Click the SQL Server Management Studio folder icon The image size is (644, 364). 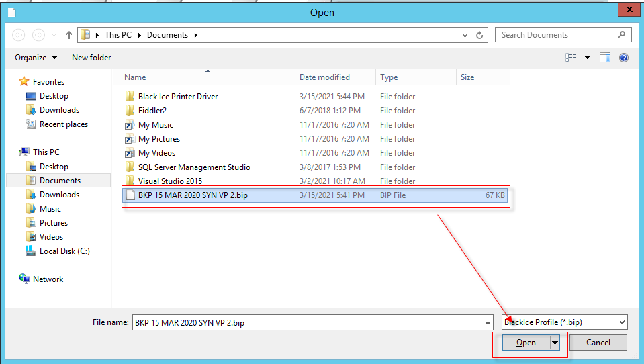130,167
